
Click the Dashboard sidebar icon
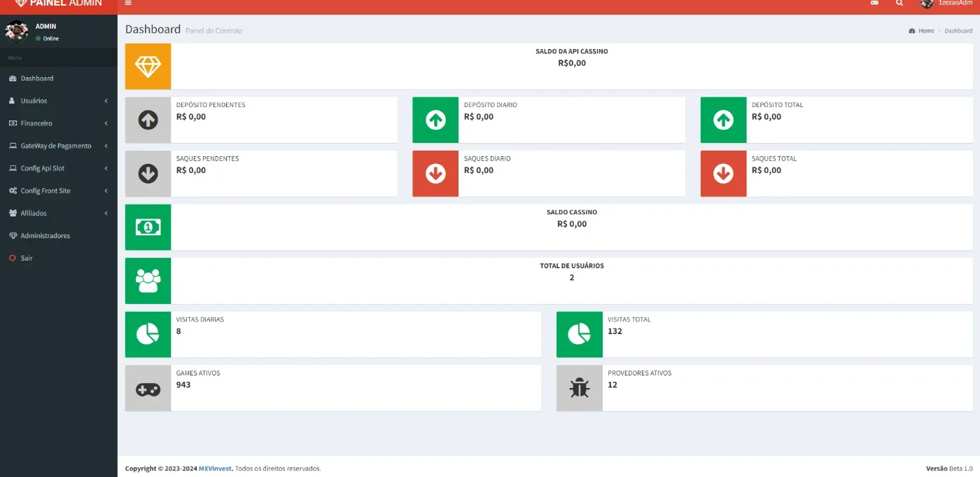coord(13,78)
